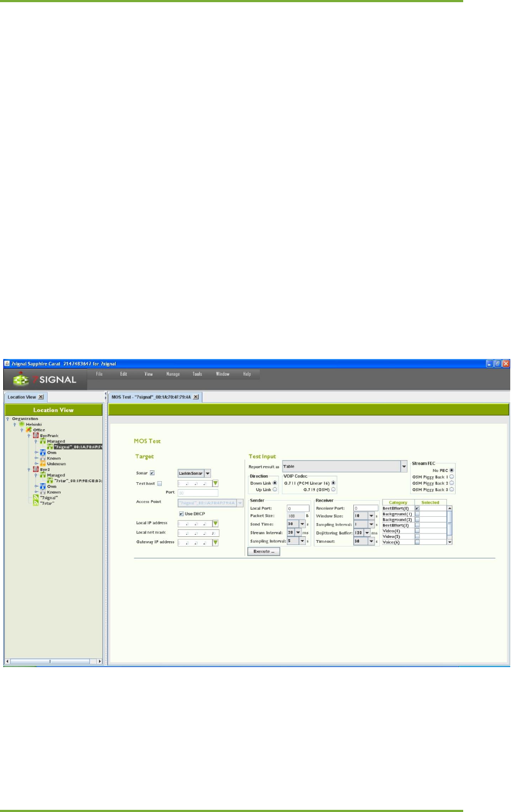
Task: Click the Receiver Port input field
Action: [366, 509]
